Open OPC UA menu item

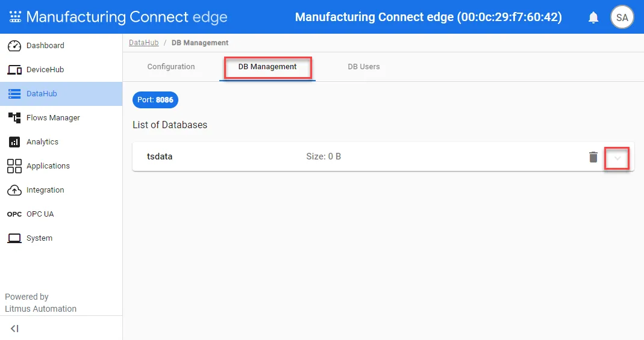[x=61, y=214]
